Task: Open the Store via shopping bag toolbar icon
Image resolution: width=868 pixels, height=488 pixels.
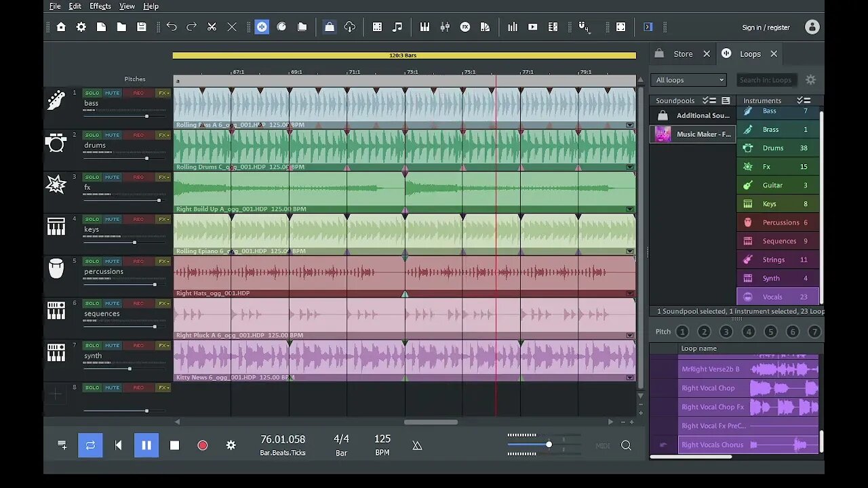Action: [x=330, y=27]
